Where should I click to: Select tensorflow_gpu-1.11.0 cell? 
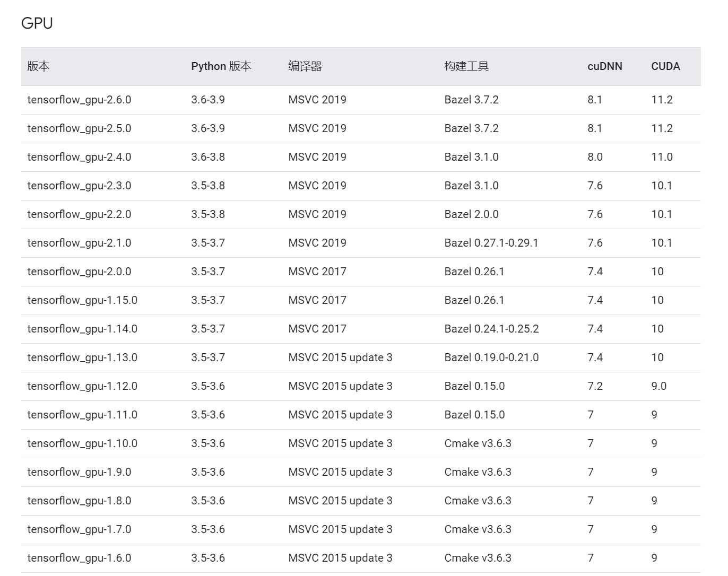tap(82, 415)
